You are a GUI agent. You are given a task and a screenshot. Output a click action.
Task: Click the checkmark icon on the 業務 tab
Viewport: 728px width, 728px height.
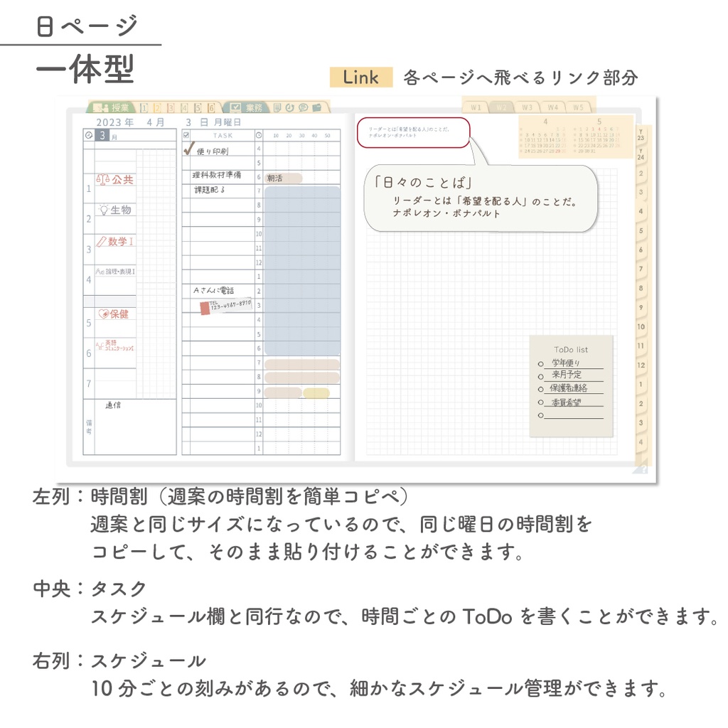coord(235,107)
